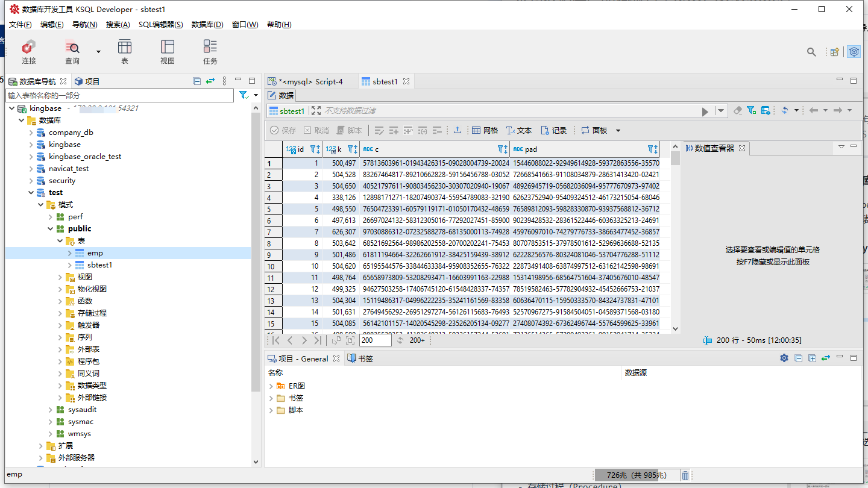Click the gear icon in the project panel
Screen dimensions: 868x488
coord(784,358)
